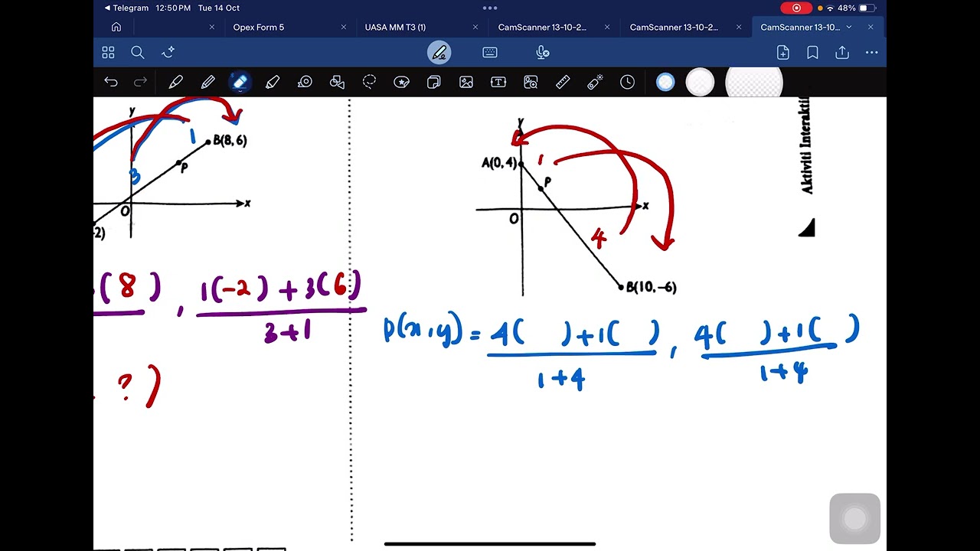
Task: Select the text box tool
Action: (498, 82)
